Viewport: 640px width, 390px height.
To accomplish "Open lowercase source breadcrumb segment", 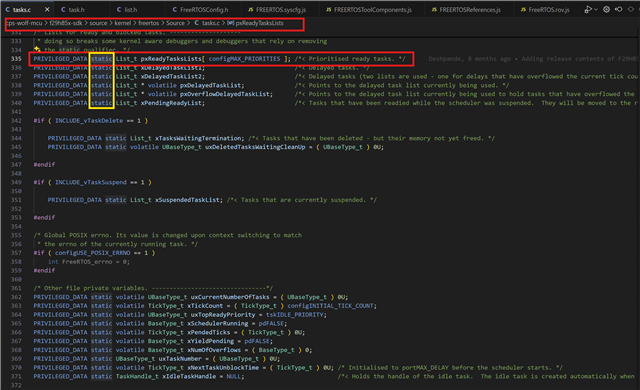I will pyautogui.click(x=98, y=23).
